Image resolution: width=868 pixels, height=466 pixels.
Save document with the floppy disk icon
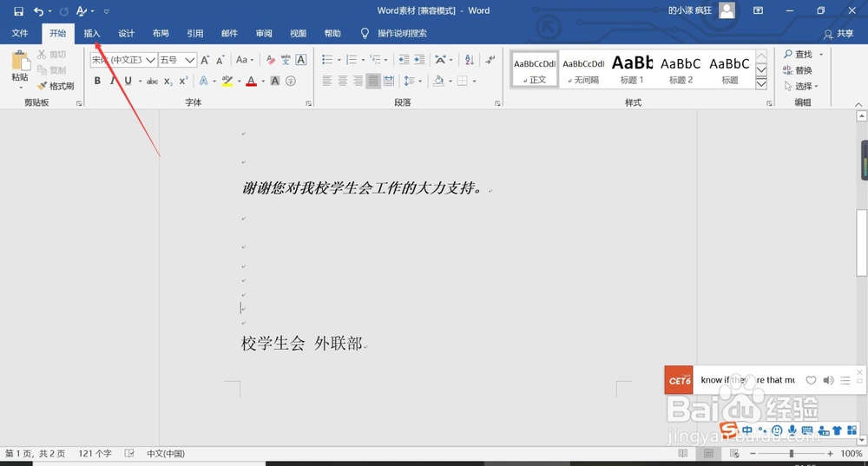[18, 11]
